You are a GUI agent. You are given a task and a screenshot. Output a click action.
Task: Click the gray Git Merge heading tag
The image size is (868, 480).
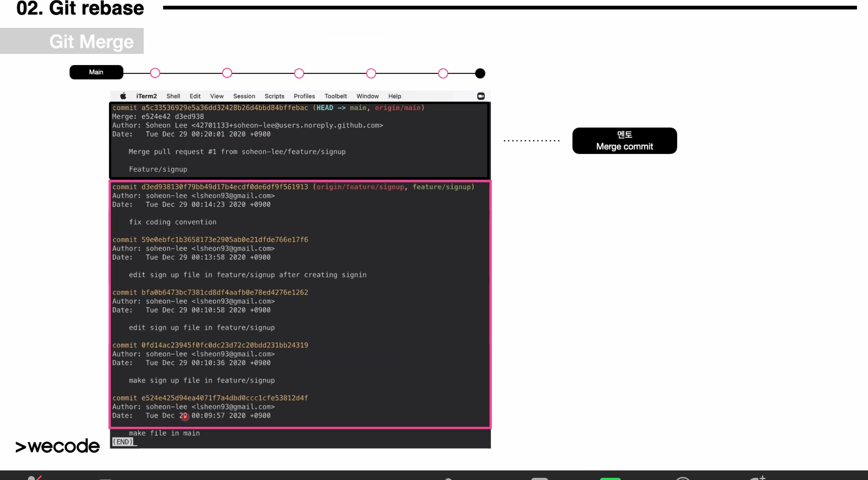tap(72, 41)
